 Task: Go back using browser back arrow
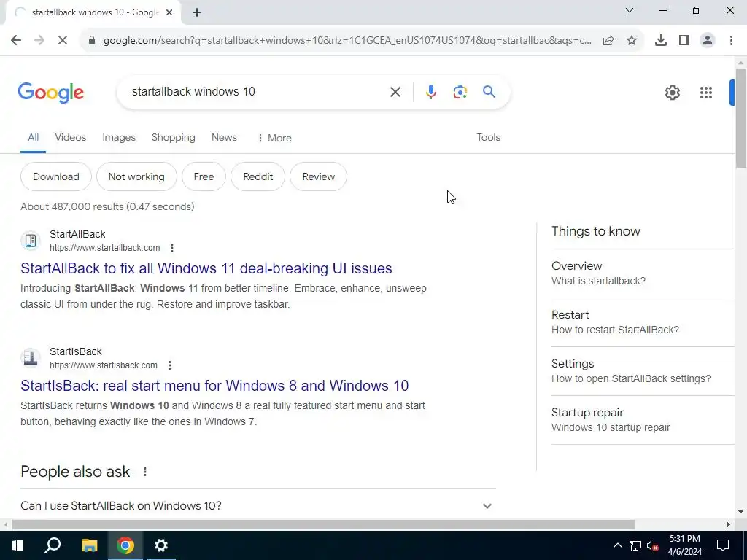tap(16, 41)
